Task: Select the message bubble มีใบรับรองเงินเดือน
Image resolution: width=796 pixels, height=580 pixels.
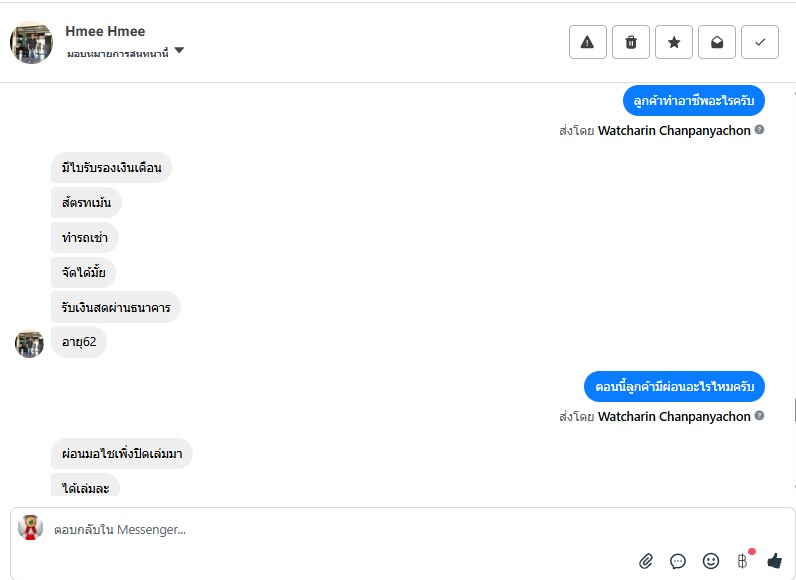Action: (111, 167)
